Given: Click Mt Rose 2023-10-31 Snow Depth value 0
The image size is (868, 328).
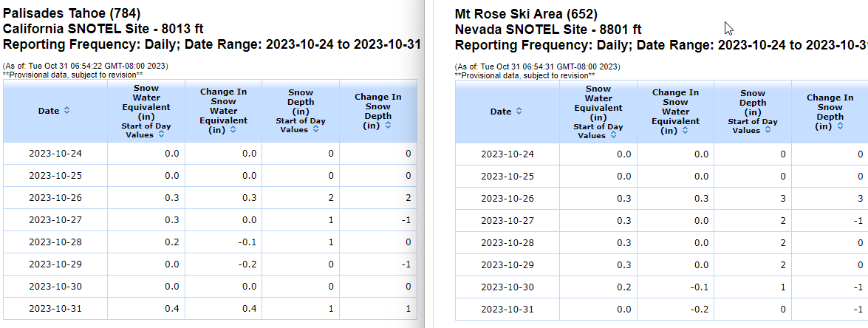Looking at the screenshot, I should pyautogui.click(x=783, y=309).
